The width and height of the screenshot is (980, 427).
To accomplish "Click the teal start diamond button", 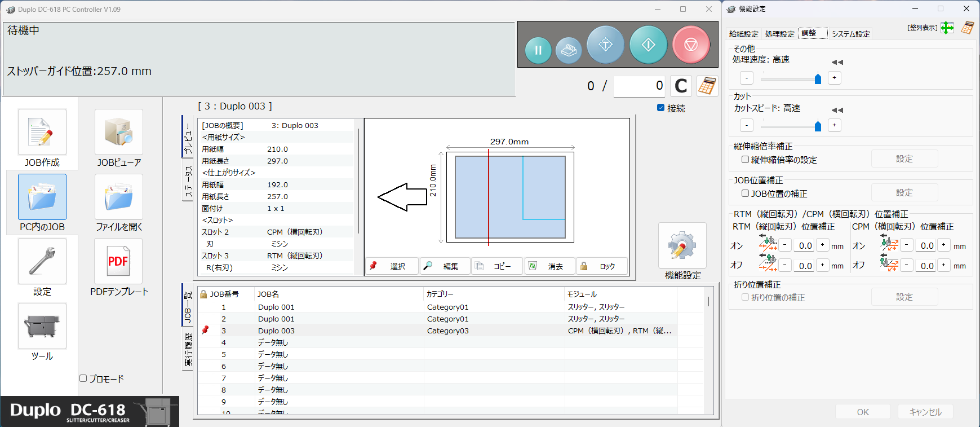I will [649, 45].
